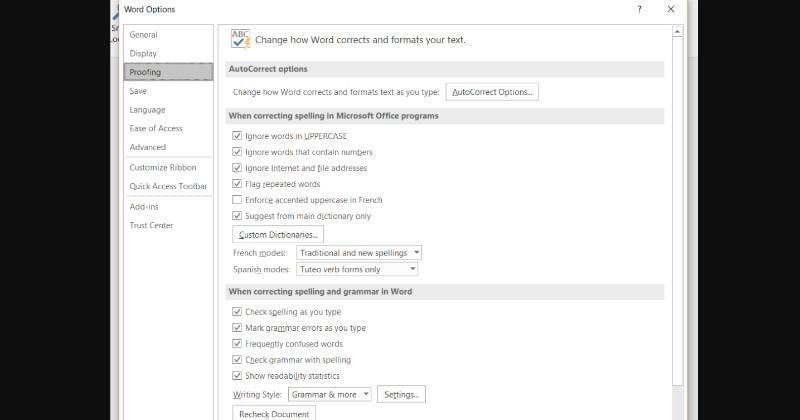Click the Writing Style Settings button
Screen dimensions: 800x420
pos(401,394)
